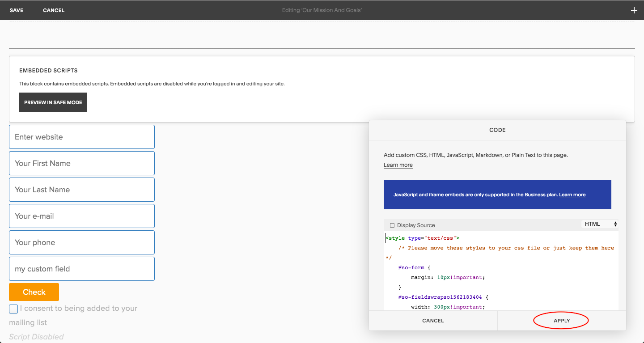644x343 pixels.
Task: Open the HTML language dropdown
Action: pyautogui.click(x=600, y=224)
